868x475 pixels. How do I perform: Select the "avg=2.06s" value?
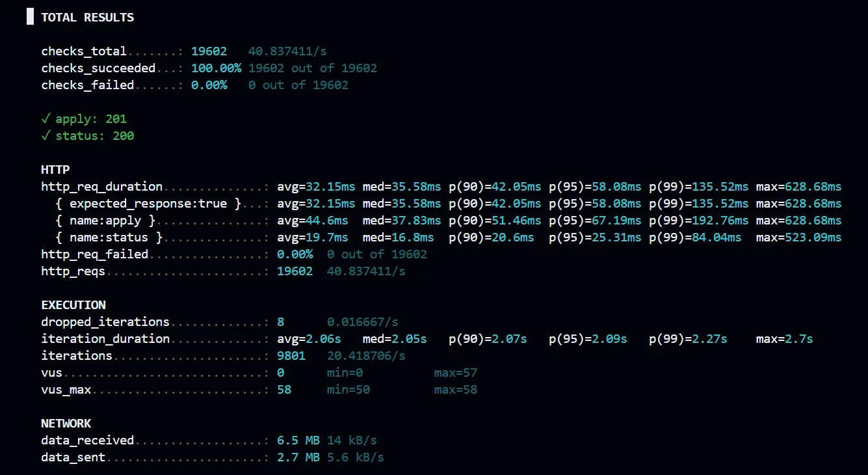(309, 339)
